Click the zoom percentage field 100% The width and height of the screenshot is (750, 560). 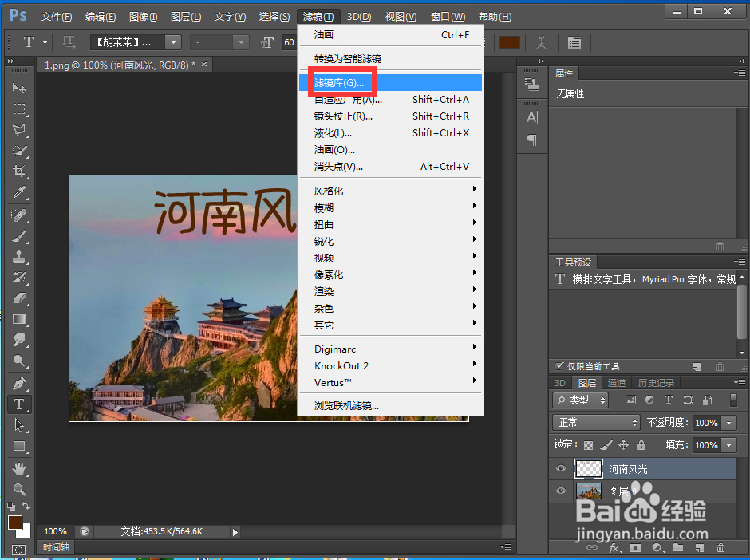click(x=56, y=531)
